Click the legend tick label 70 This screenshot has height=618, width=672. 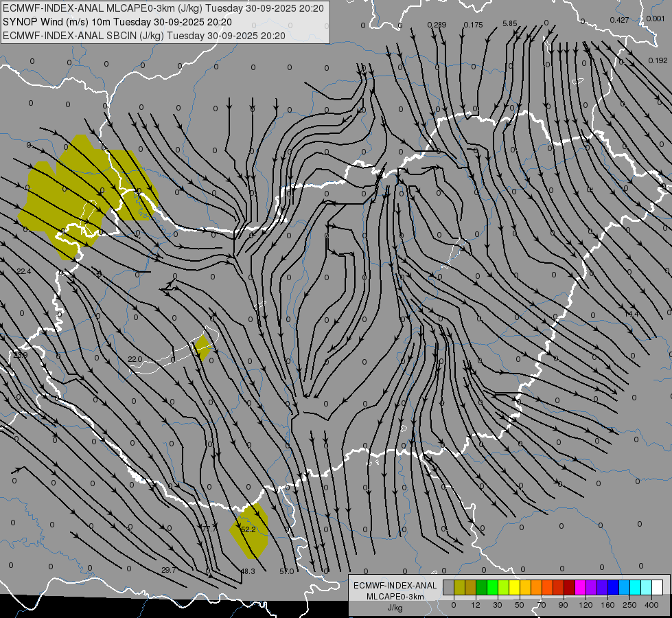click(542, 605)
